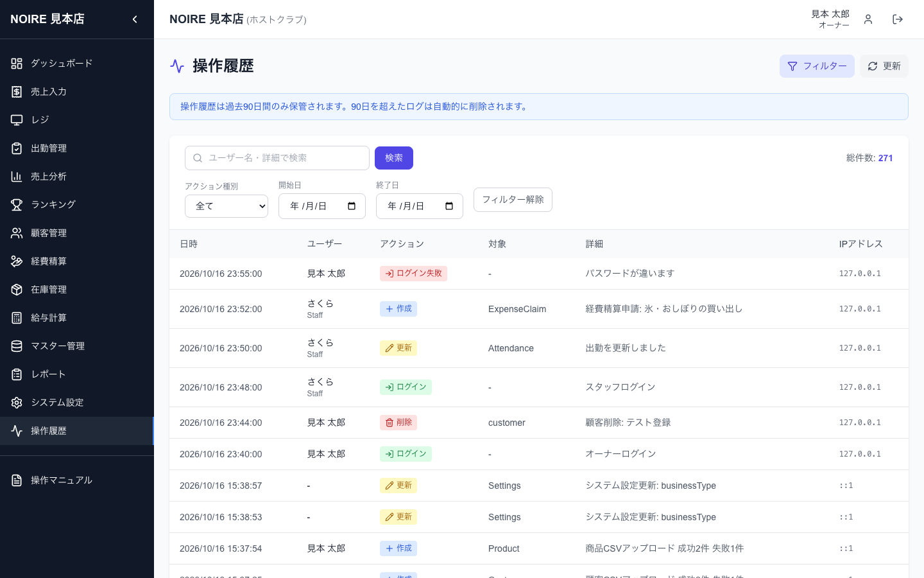Image resolution: width=924 pixels, height=578 pixels.
Task: Open the 操作マニュアル document icon
Action: click(x=17, y=480)
